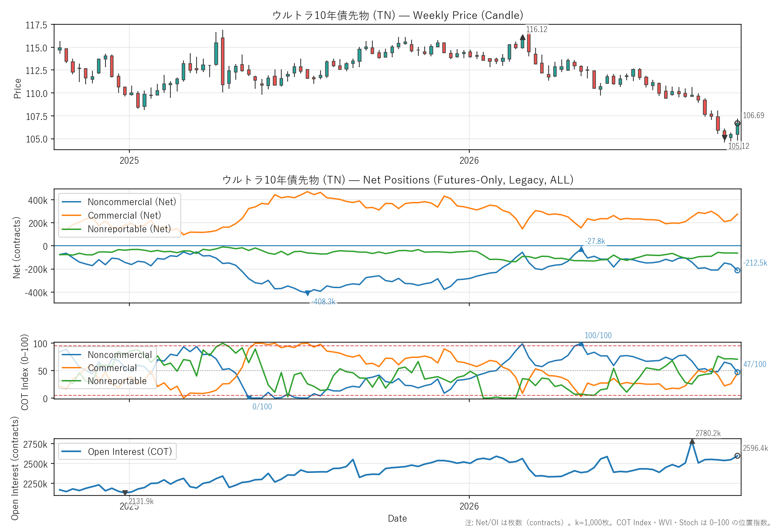Screen dimensions: 779x532
Task: Click the 105.12 price low arrow marker
Action: (x=724, y=138)
